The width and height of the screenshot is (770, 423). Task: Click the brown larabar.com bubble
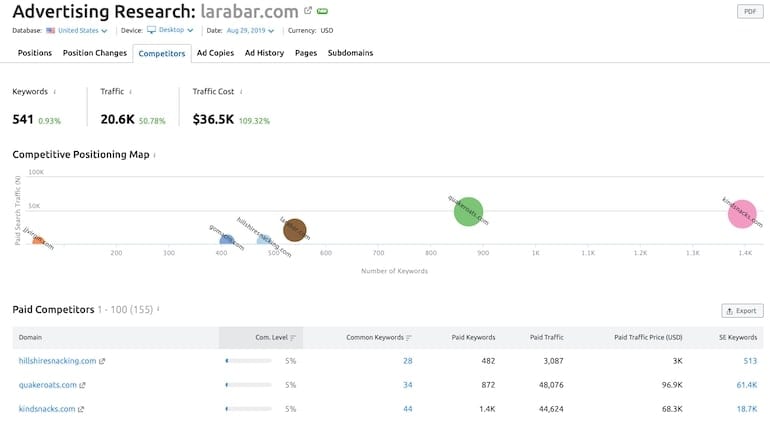tap(295, 230)
